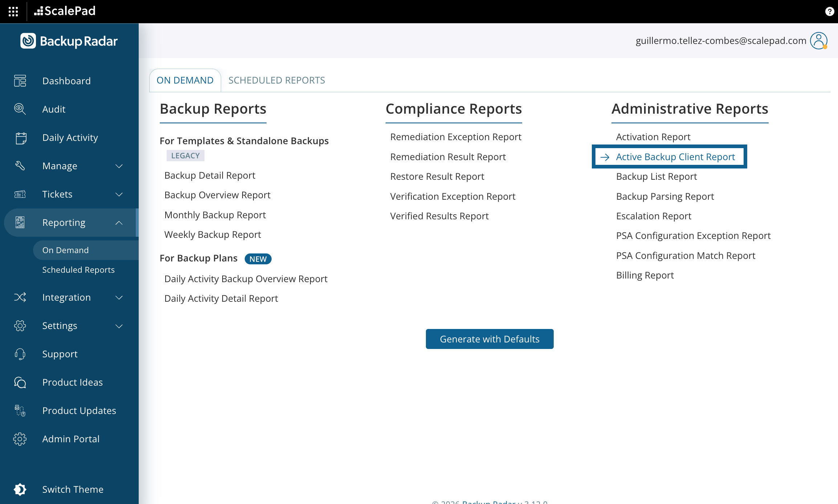Click the LEGACY badge
Screen dimensions: 838x504
click(186, 156)
